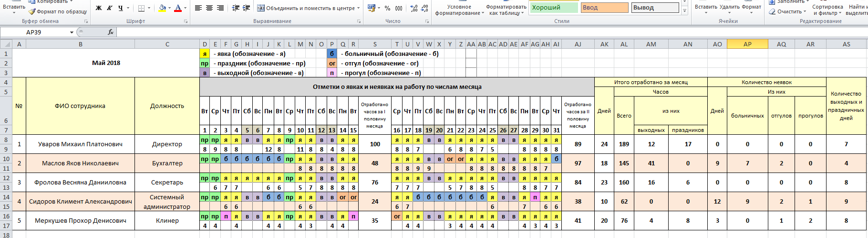Open the fill color dropdown arrow
This screenshot has width=868, height=238.
[170, 8]
